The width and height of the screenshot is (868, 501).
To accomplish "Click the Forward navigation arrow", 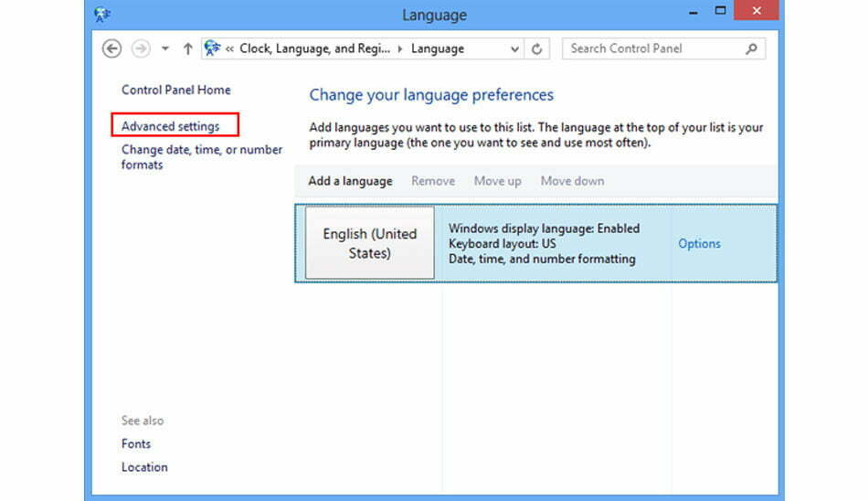I will tap(141, 48).
